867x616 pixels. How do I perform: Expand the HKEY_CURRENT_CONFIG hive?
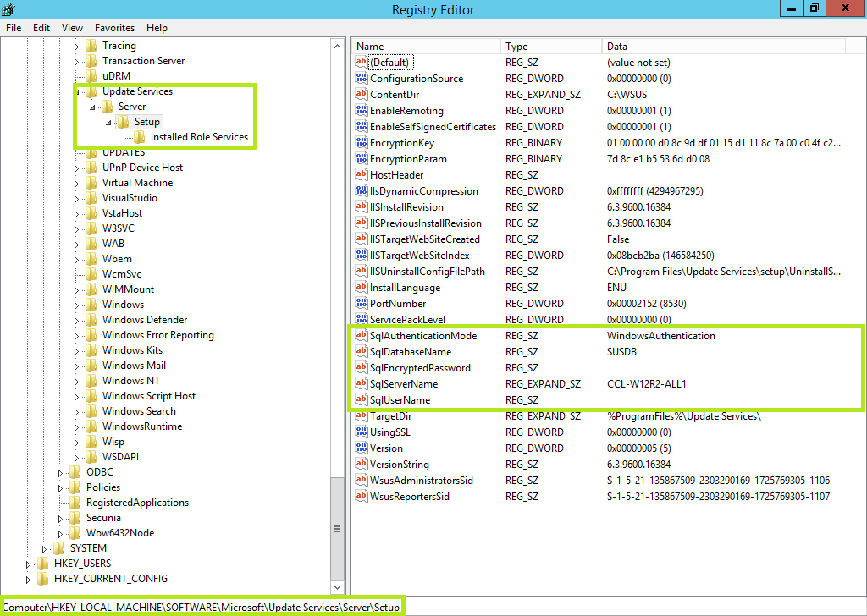coord(28,580)
